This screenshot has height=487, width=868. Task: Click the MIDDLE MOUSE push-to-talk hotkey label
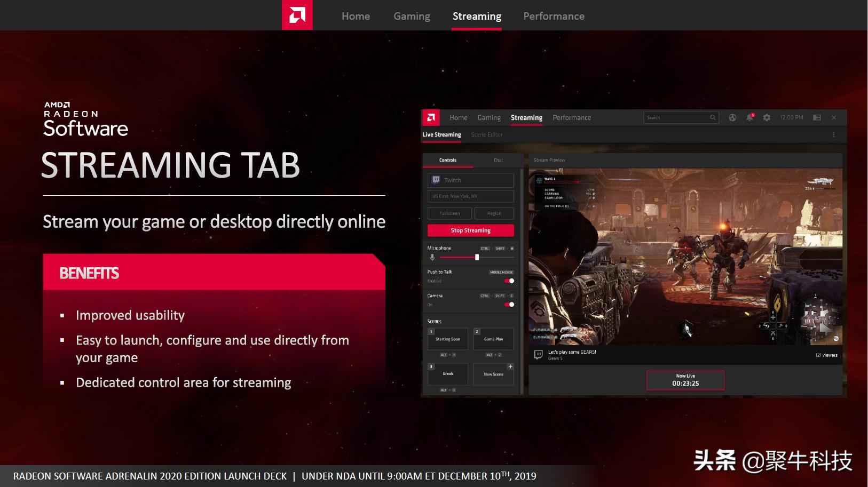(501, 272)
